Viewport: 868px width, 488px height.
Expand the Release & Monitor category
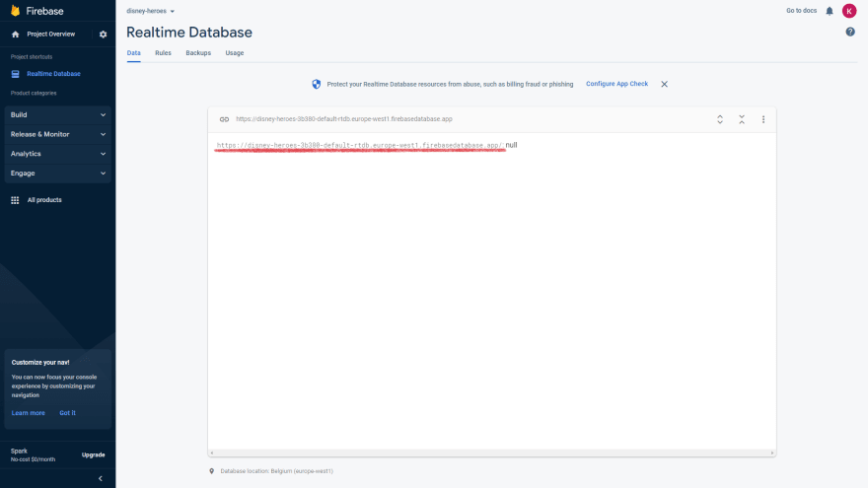pyautogui.click(x=57, y=134)
